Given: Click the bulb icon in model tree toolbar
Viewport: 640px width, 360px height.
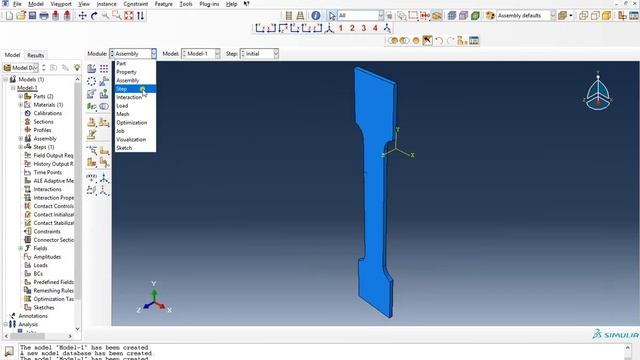Looking at the screenshot, I should pyautogui.click(x=77, y=67).
